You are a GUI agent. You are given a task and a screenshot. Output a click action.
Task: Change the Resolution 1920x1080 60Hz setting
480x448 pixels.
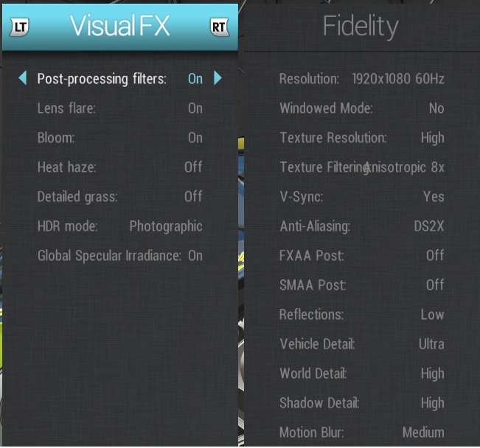pyautogui.click(x=397, y=79)
